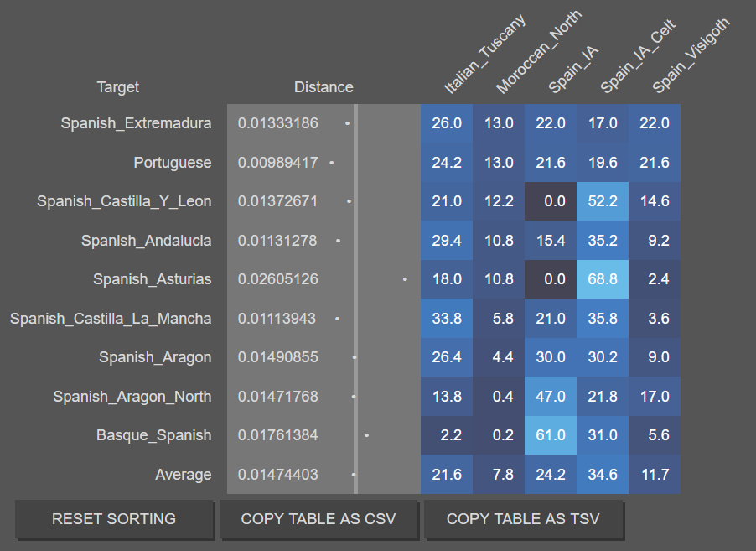Click the 7.8 cell in Average row
This screenshot has width=756, height=551.
pos(499,475)
